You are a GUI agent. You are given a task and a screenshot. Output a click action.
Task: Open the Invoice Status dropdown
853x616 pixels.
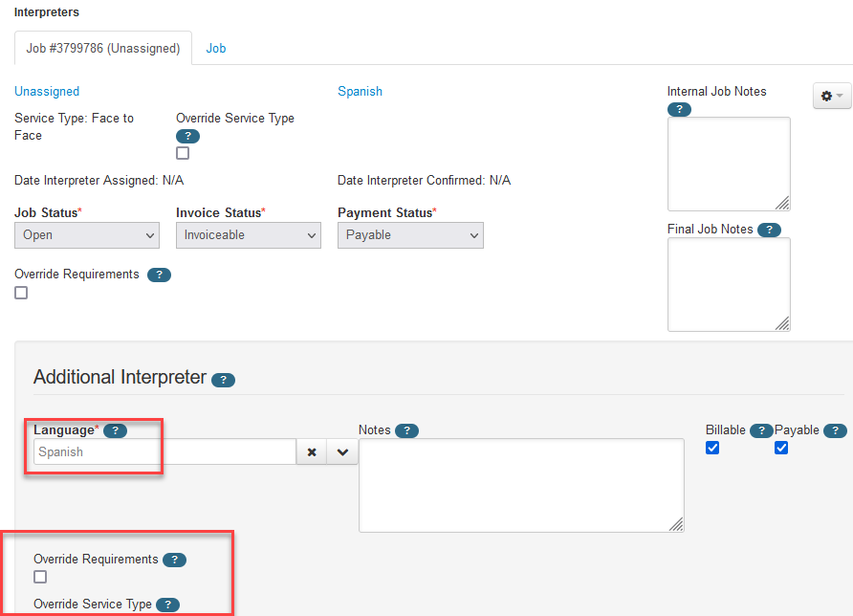[x=248, y=234]
